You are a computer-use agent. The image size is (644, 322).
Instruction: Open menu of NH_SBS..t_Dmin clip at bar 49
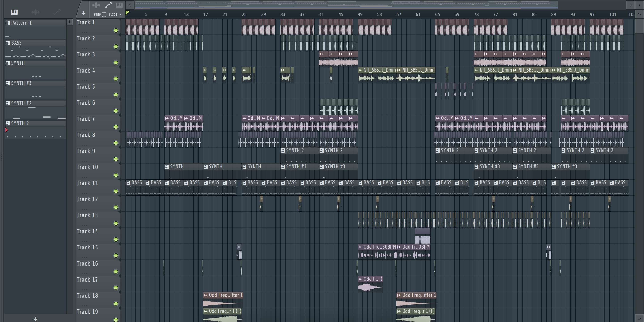tap(360, 70)
